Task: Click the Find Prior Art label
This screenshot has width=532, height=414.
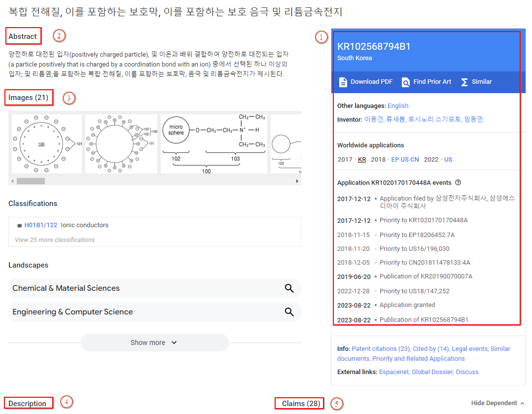Action: [x=432, y=82]
